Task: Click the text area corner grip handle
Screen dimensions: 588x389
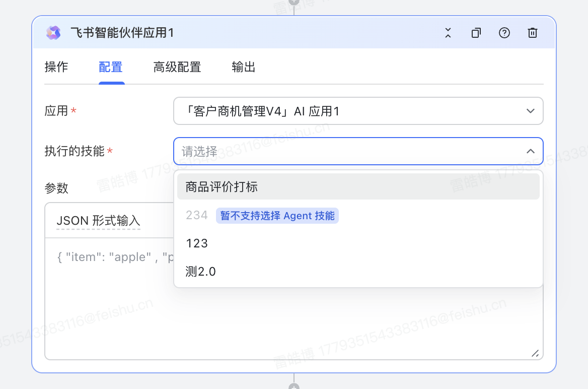Action: pos(535,353)
